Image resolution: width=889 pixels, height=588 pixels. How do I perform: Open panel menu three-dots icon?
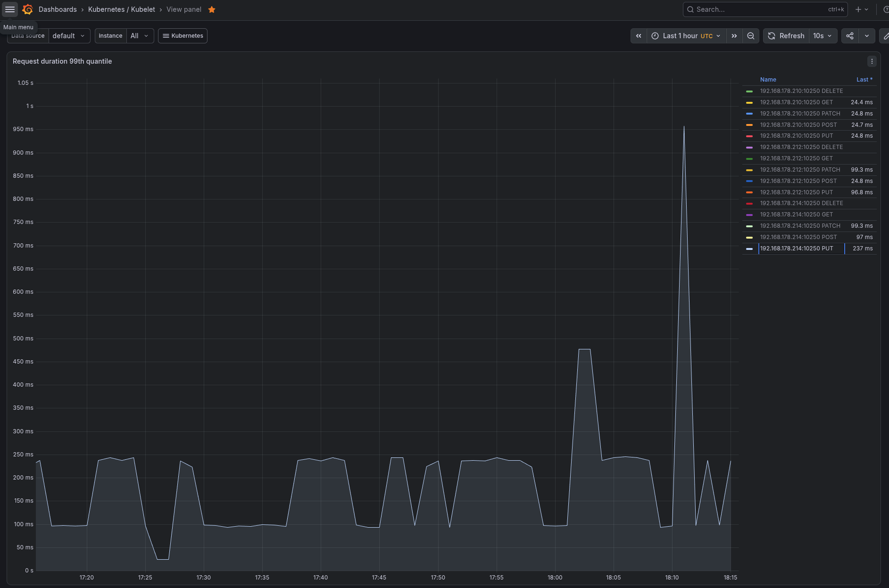click(872, 61)
